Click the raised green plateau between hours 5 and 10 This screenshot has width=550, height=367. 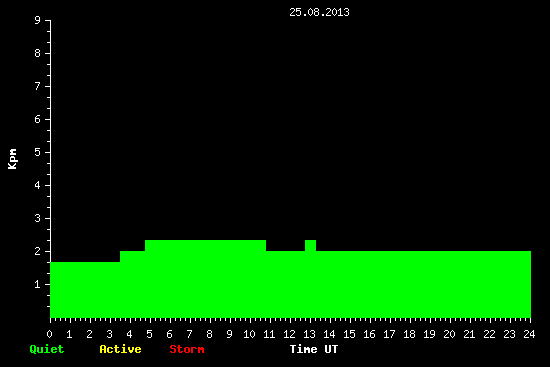coord(206,245)
